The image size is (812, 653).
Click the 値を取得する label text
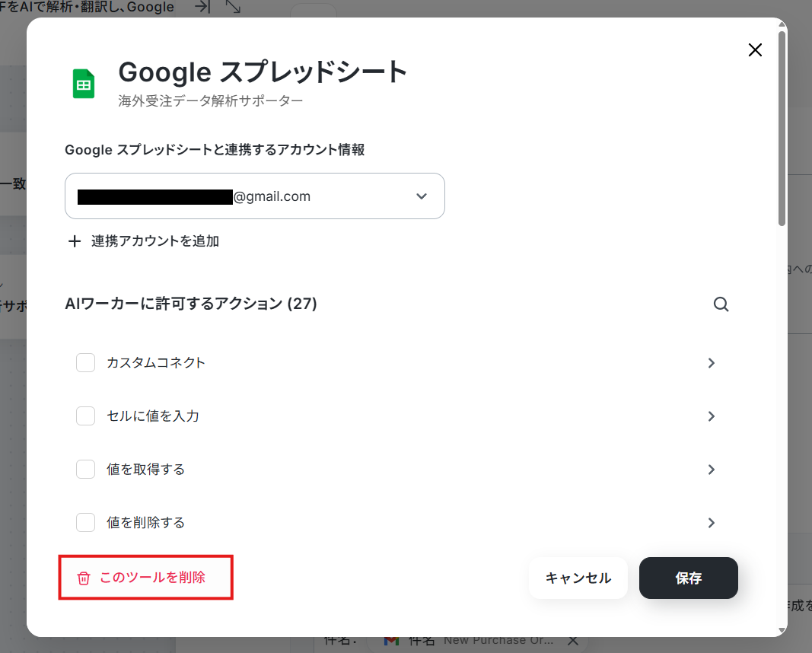click(145, 469)
